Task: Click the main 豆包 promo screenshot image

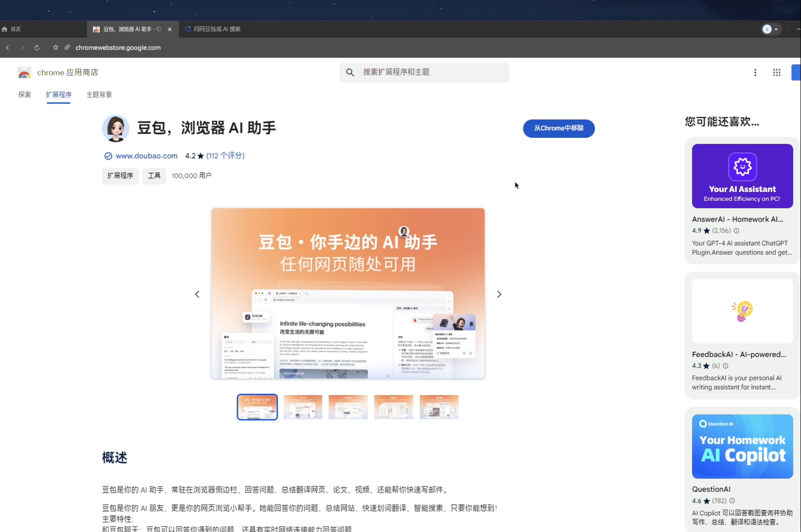Action: [348, 294]
